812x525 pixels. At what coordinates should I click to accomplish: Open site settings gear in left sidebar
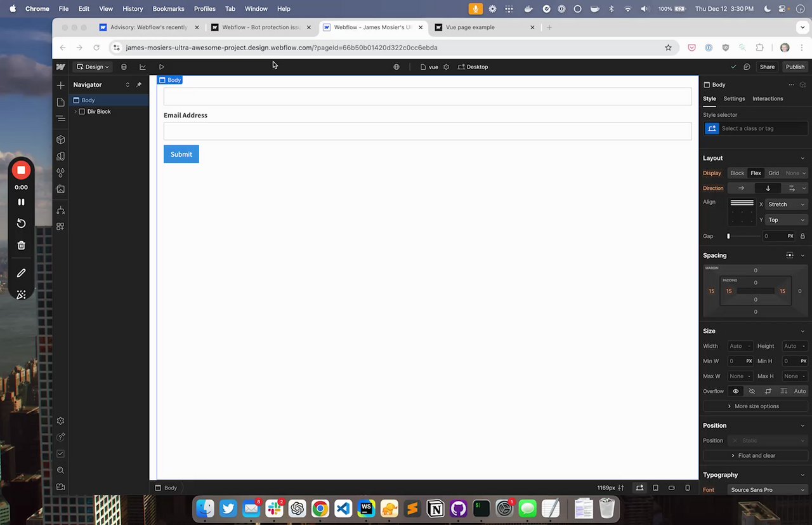(61, 421)
